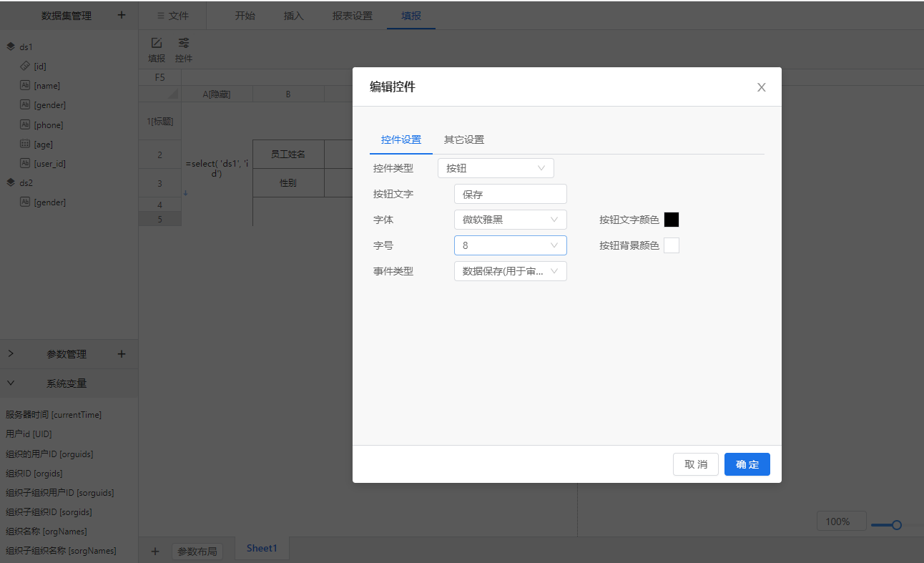This screenshot has width=924, height=563.
Task: Close the 编辑控件 dialog with X
Action: pyautogui.click(x=762, y=87)
